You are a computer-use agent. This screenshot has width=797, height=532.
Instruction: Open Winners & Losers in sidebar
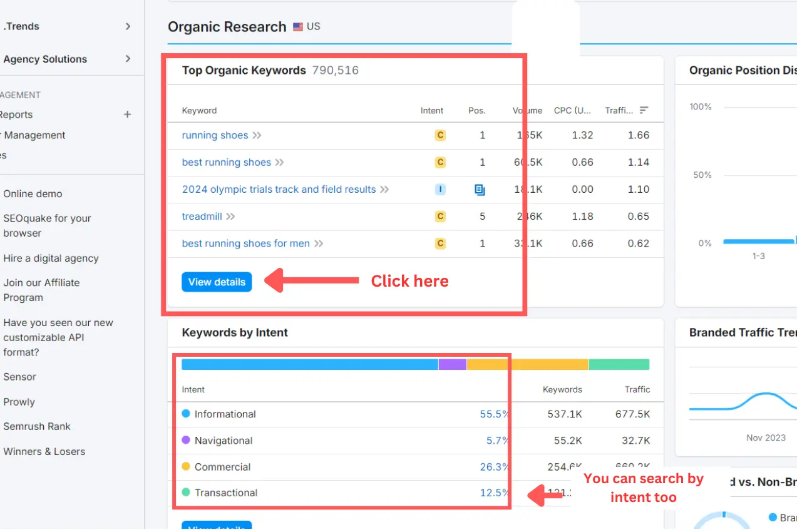point(44,451)
